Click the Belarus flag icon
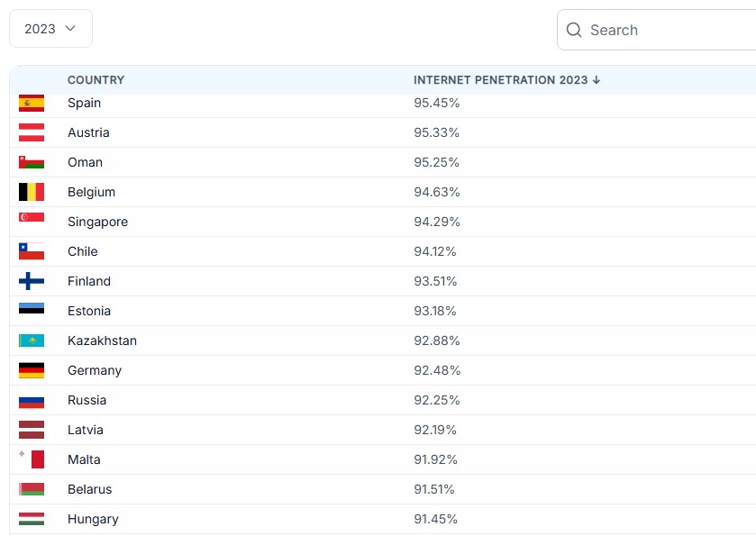 coord(32,489)
